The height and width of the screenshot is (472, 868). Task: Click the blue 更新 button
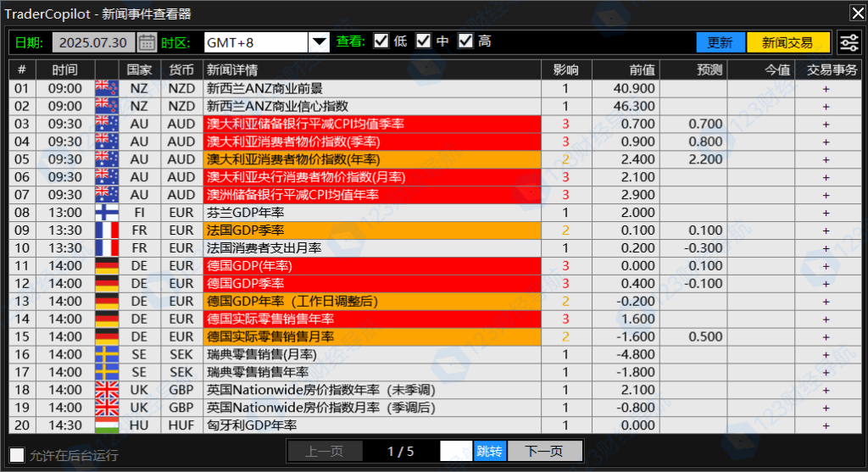(721, 42)
